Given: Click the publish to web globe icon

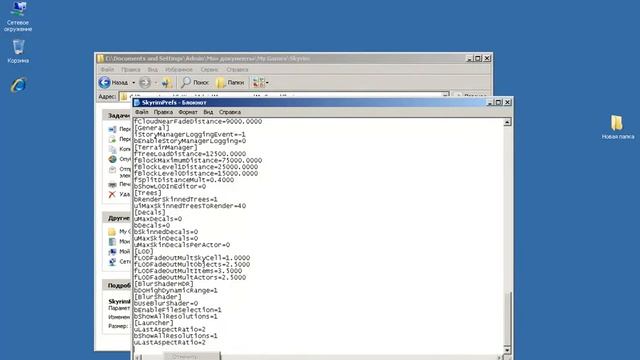Looking at the screenshot, I should pos(112,159).
